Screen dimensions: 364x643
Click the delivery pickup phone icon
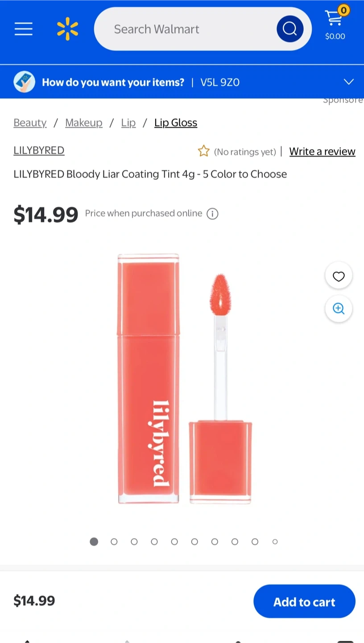click(25, 82)
